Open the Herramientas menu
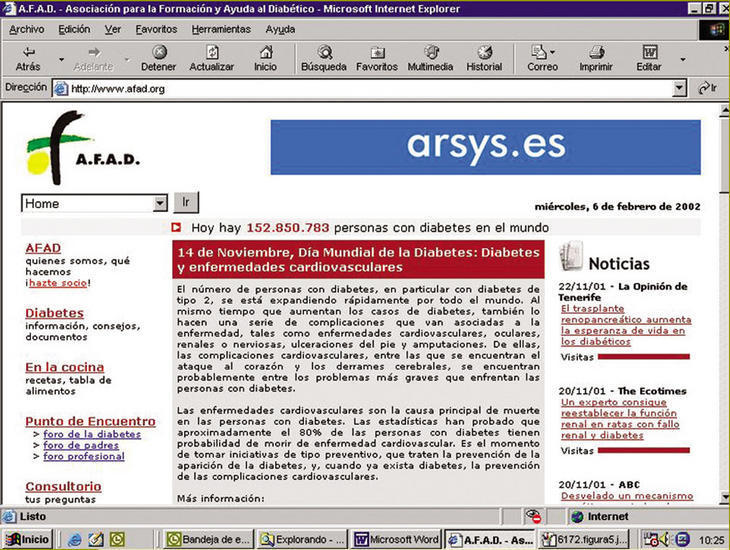 coord(221,29)
